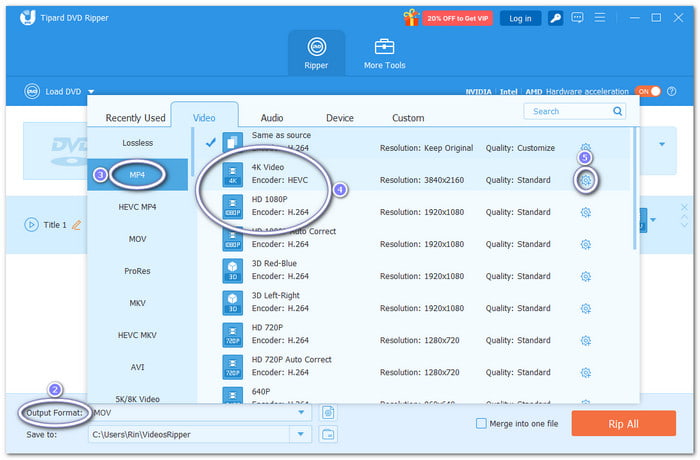The width and height of the screenshot is (700, 460).
Task: Select the HEVC MP4 format category
Action: 138,207
